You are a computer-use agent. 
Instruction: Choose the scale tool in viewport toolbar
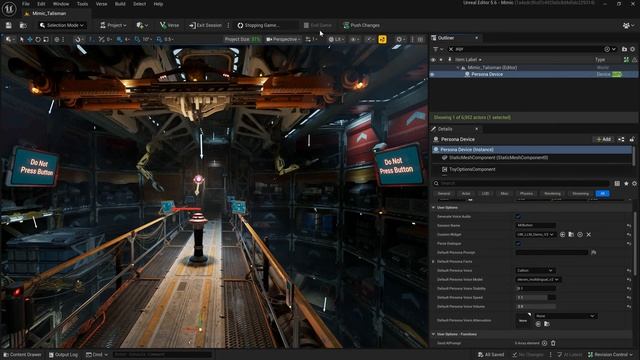pyautogui.click(x=46, y=40)
